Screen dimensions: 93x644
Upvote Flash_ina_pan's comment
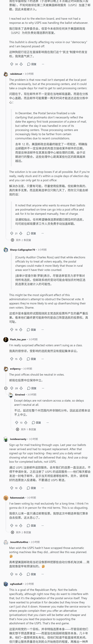12,359
